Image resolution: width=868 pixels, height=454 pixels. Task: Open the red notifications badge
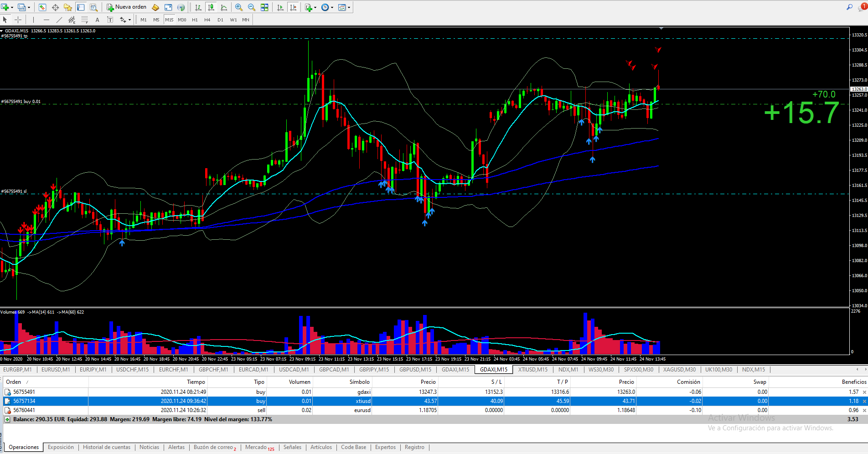(863, 6)
